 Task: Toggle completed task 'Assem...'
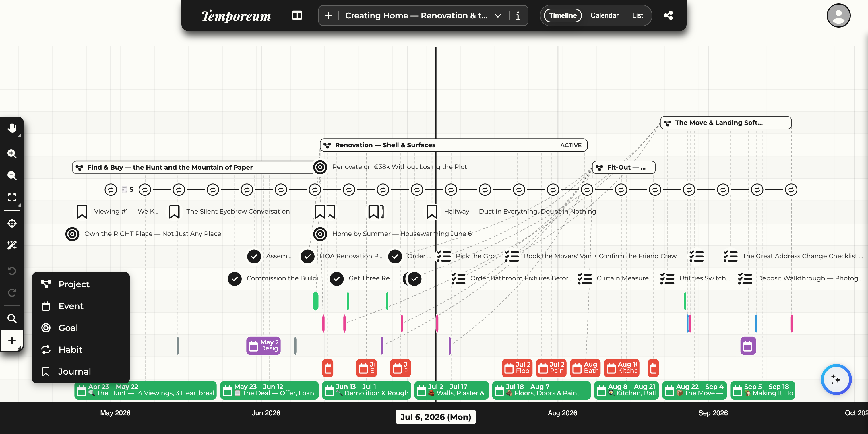(x=254, y=256)
